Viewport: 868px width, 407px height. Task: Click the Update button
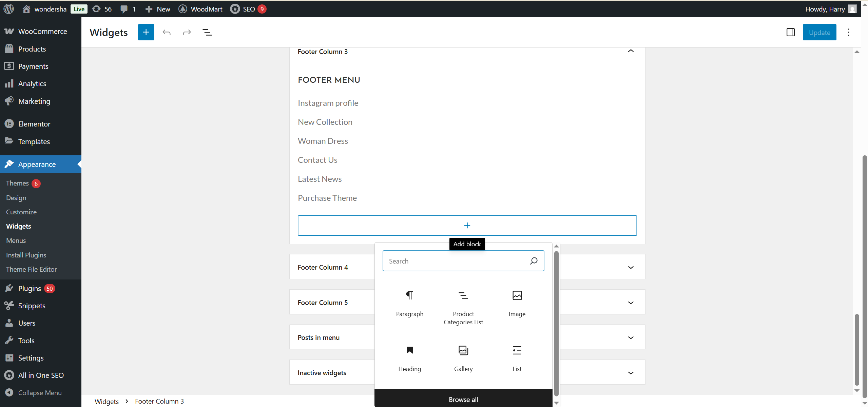tap(819, 32)
